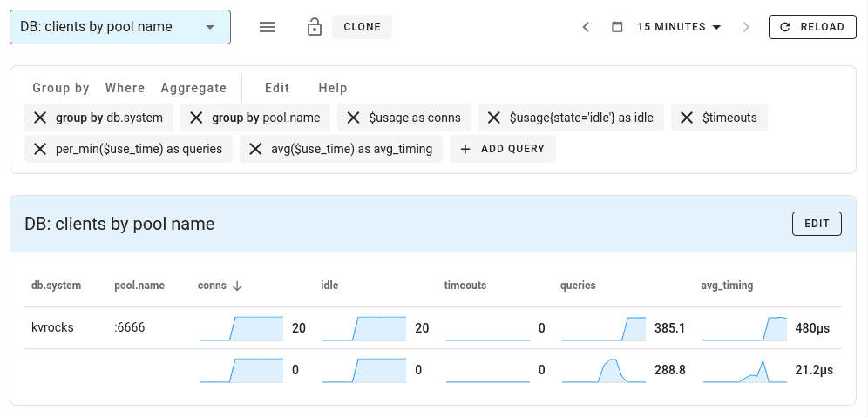Remove the per_min queries chip
Viewport: 868px width, 417px height.
pyautogui.click(x=40, y=149)
